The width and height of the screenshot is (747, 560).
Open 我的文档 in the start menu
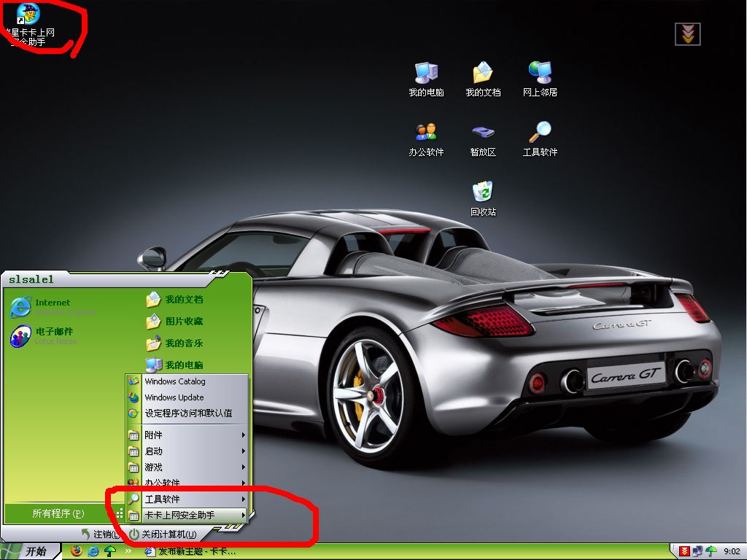click(175, 300)
